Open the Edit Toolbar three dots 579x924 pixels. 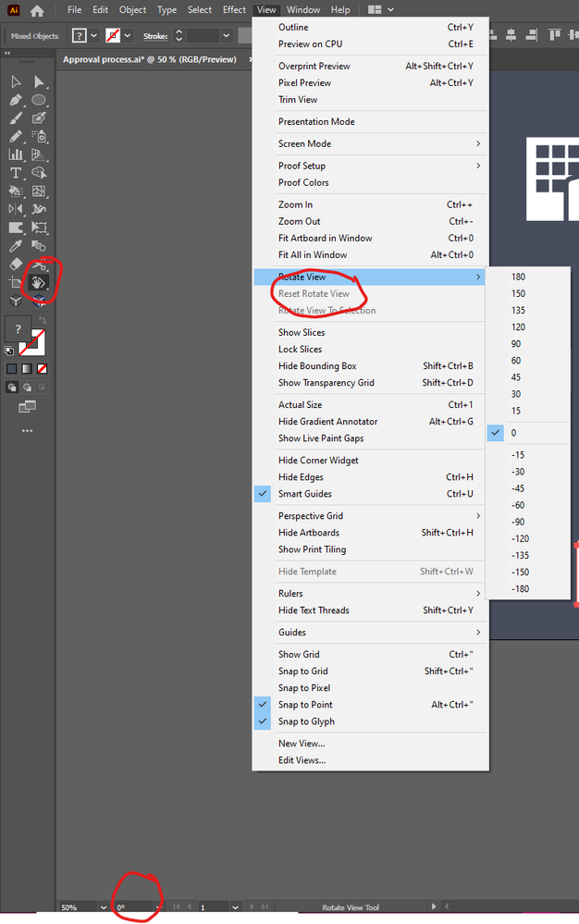click(x=27, y=431)
